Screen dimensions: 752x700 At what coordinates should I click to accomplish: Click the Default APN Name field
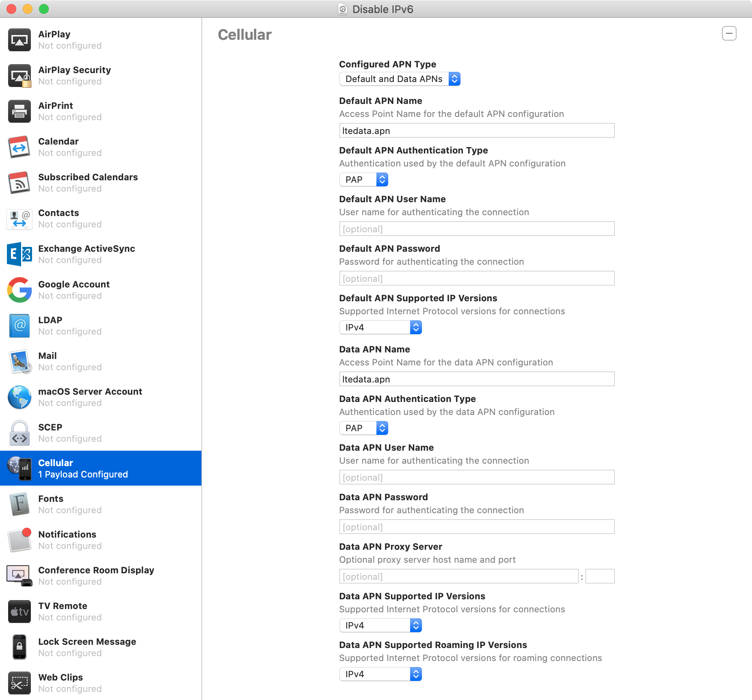(x=477, y=131)
